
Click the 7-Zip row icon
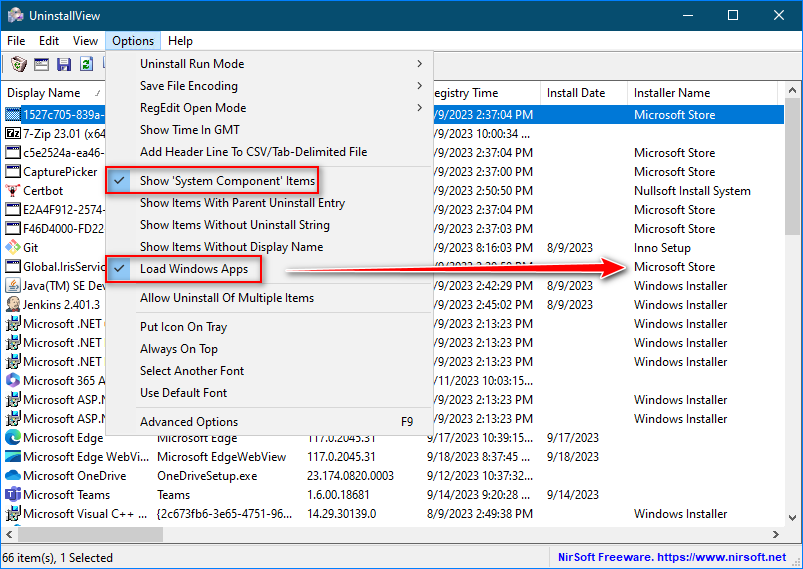click(13, 134)
